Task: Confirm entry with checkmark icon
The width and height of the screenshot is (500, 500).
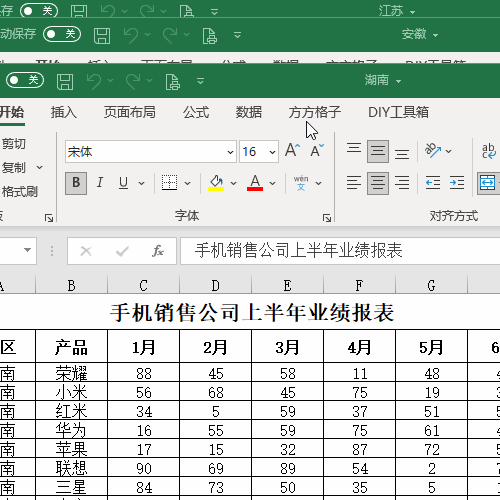Action: coord(122,251)
